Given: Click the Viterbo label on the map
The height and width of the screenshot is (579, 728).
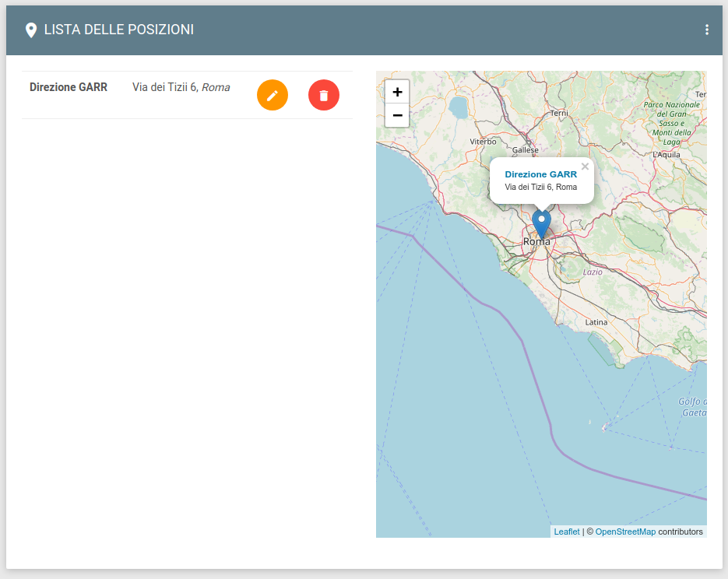Looking at the screenshot, I should pos(483,142).
